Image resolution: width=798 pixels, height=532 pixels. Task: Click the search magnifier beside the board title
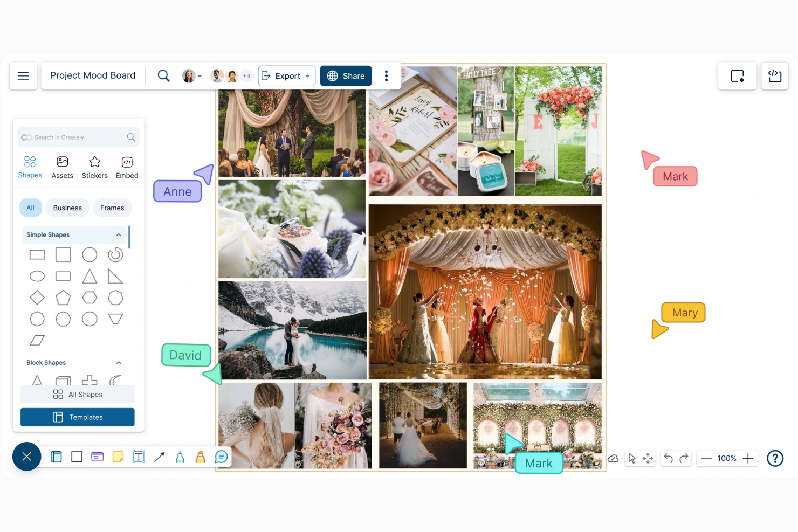coord(163,75)
